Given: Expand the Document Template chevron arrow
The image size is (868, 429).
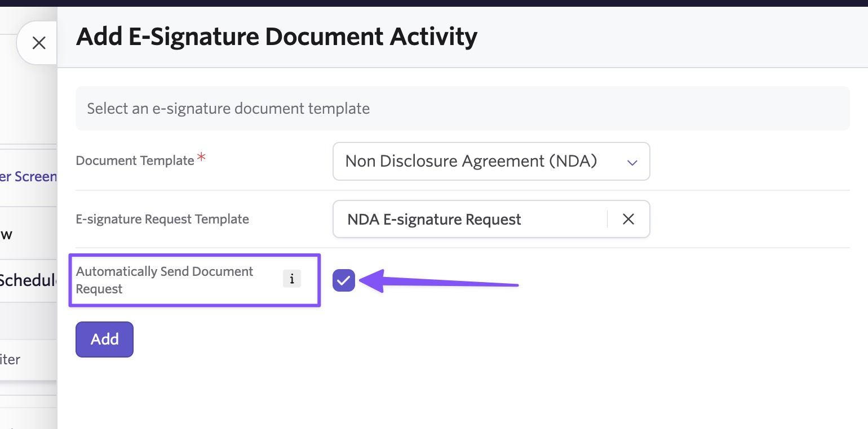Looking at the screenshot, I should pyautogui.click(x=632, y=162).
